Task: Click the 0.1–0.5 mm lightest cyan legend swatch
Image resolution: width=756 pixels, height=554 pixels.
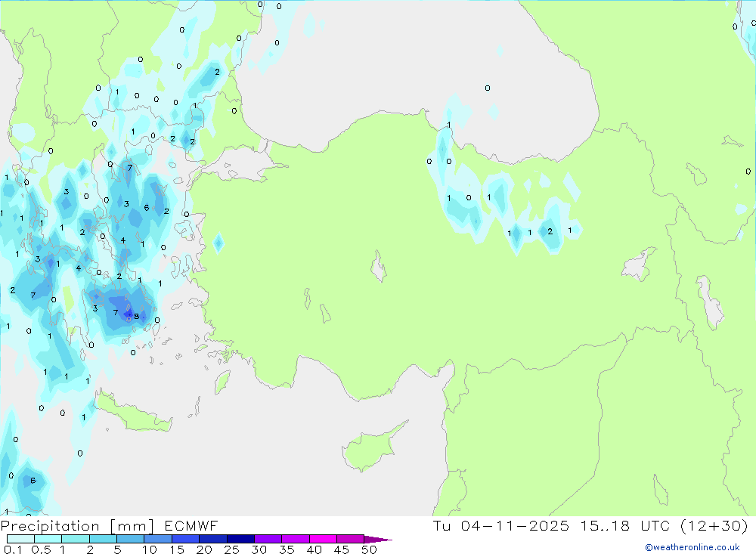Action: tap(20, 539)
